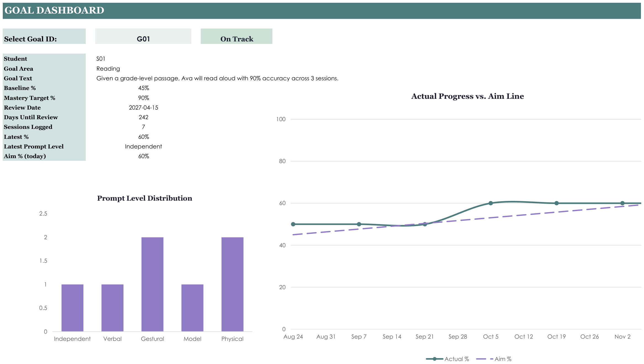Click the Oct 12 axis label

coord(524,337)
